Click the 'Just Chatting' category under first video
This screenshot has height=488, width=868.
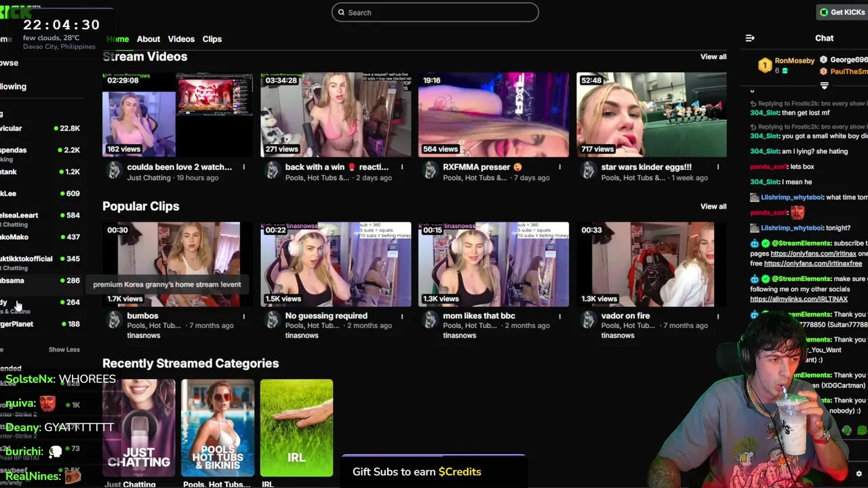[x=147, y=178]
